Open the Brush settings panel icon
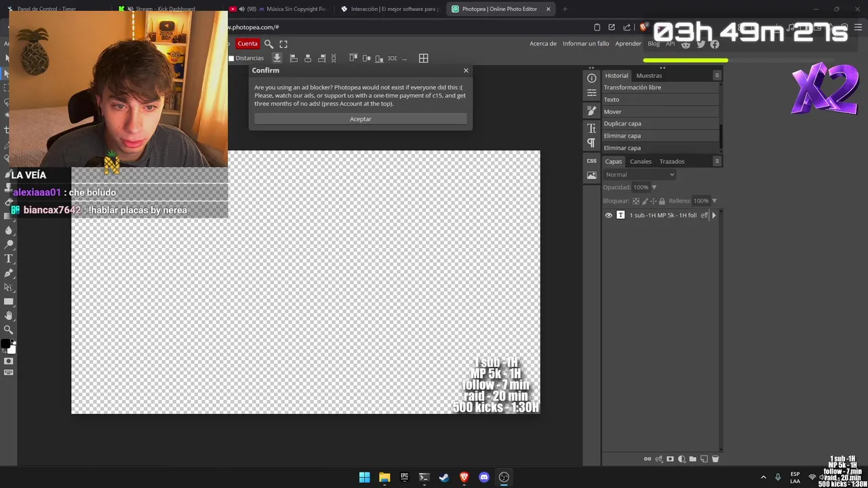The image size is (868, 488). tap(591, 110)
